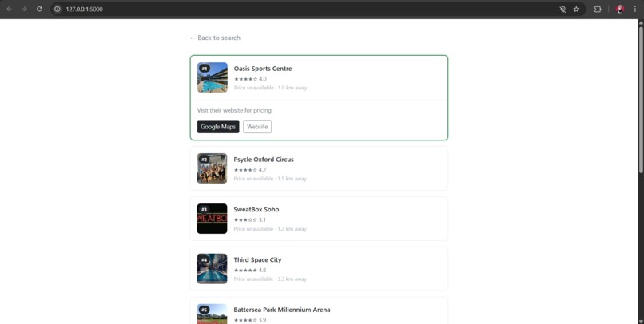Open the Battersea Park Millennium Arena thumbnail
The width and height of the screenshot is (644, 324).
point(212,314)
